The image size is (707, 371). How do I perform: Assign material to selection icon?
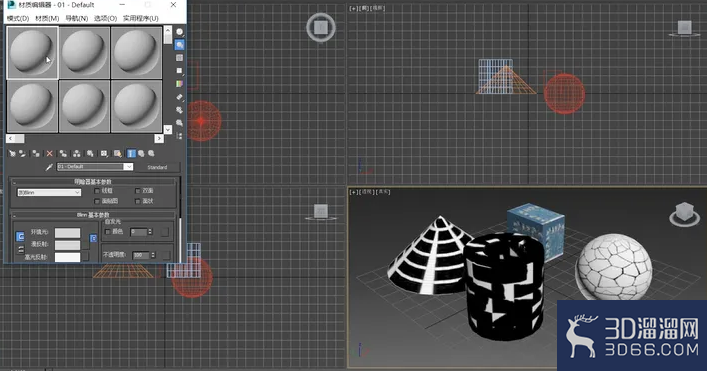[36, 154]
